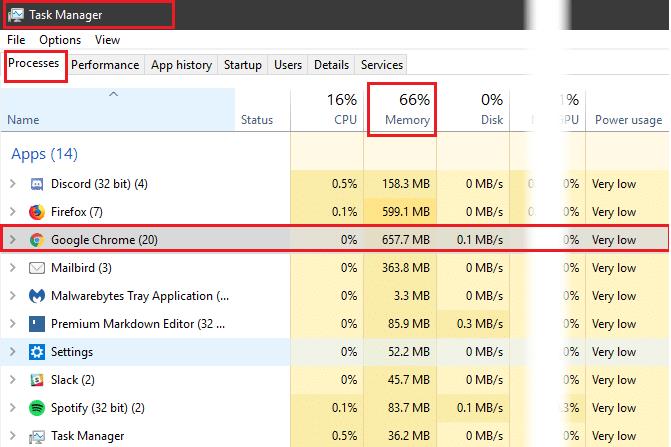This screenshot has height=447, width=671.
Task: Click the Firefox app icon
Action: pyautogui.click(x=37, y=212)
